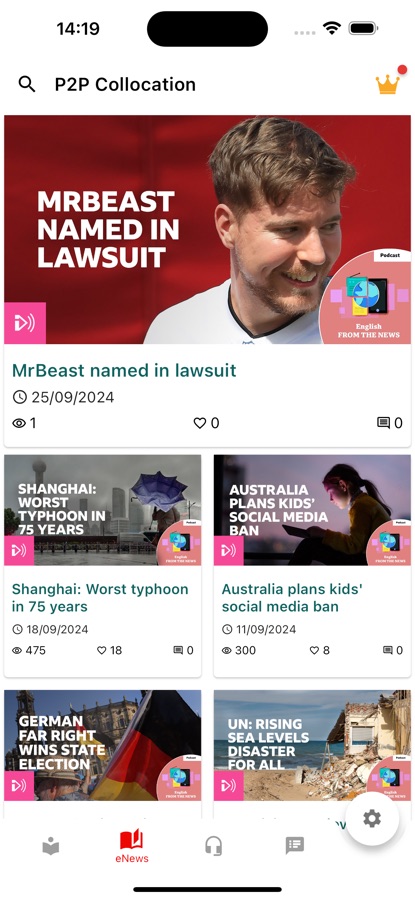
Task: Open UN rising sea levels thumbnail
Action: tap(312, 745)
